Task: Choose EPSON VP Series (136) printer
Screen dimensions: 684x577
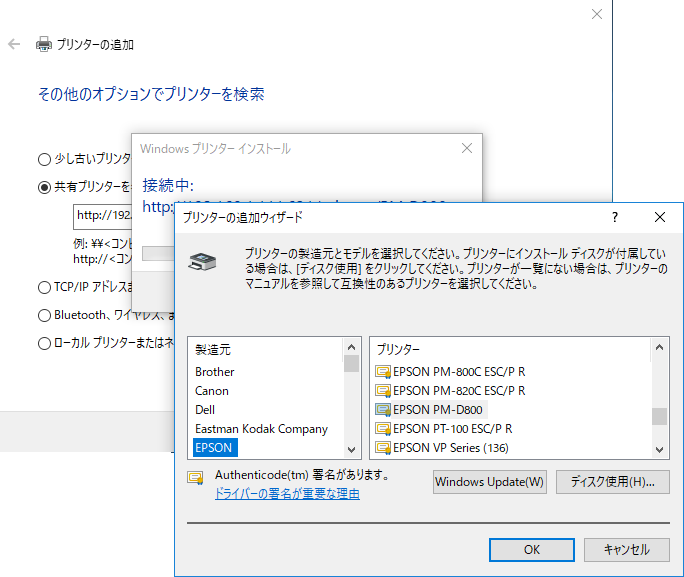Action: coord(451,448)
